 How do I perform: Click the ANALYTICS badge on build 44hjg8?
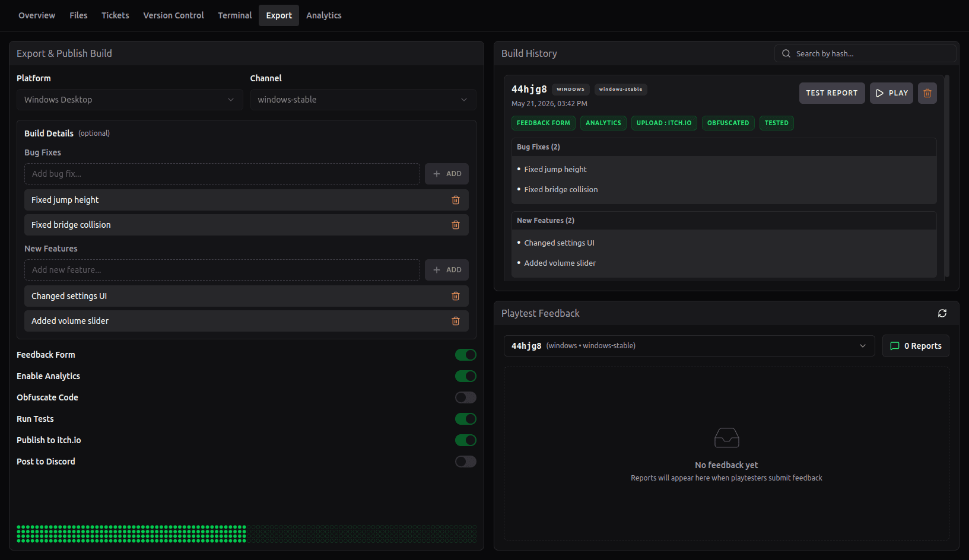click(x=603, y=123)
